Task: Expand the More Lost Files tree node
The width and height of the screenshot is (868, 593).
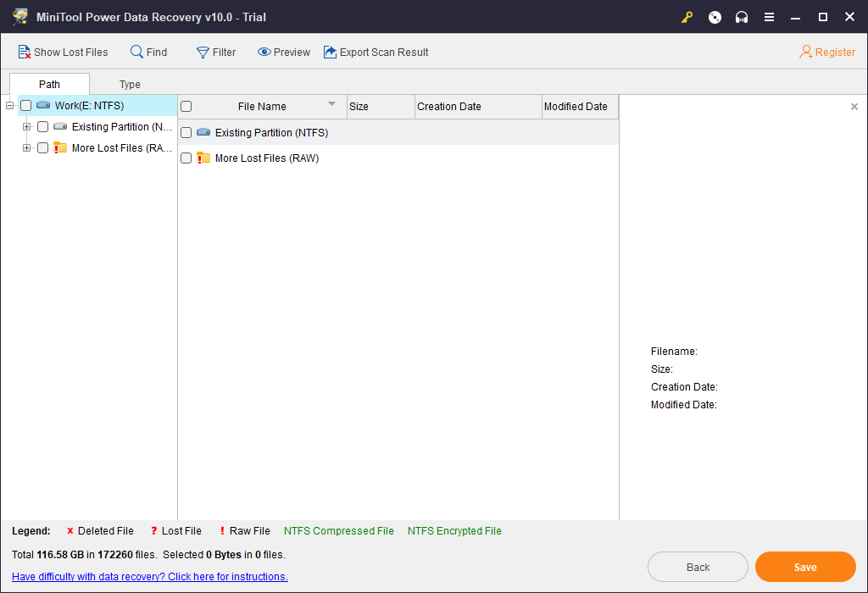Action: tap(26, 147)
